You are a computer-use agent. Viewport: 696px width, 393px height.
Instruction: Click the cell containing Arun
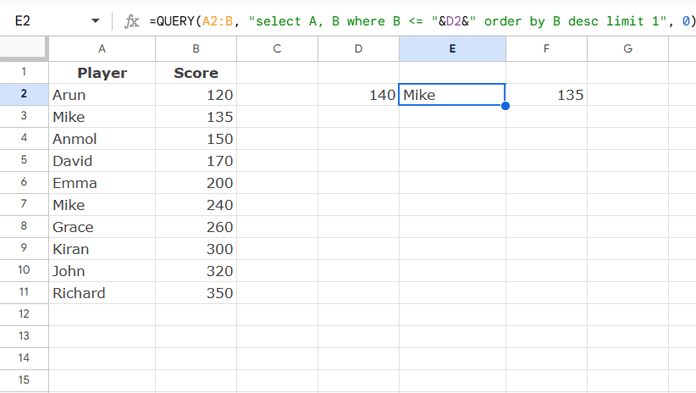[102, 95]
